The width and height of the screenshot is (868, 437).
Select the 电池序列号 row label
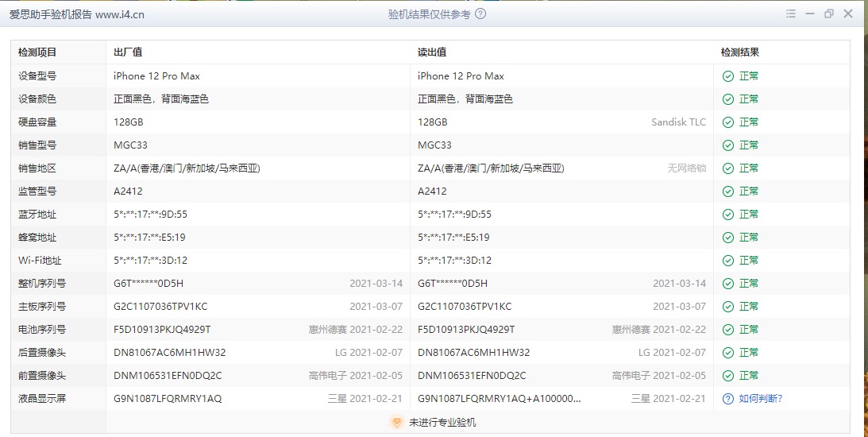(x=42, y=330)
